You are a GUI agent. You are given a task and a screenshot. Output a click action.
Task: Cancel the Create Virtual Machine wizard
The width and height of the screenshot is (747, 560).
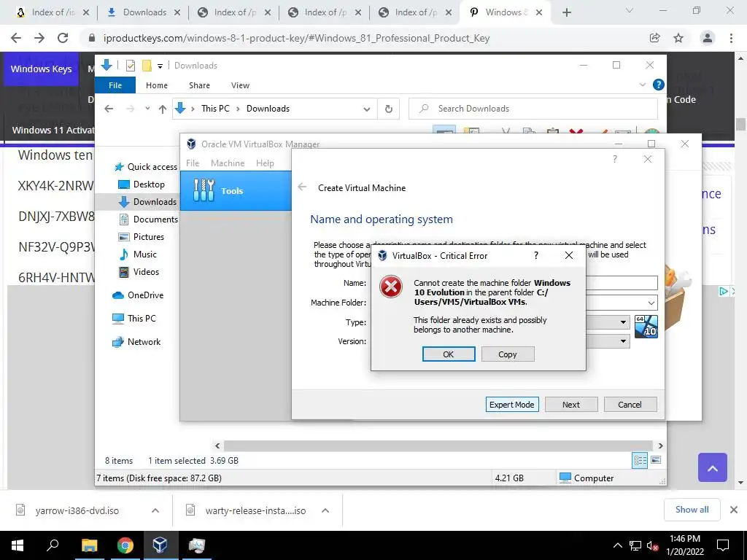[630, 404]
